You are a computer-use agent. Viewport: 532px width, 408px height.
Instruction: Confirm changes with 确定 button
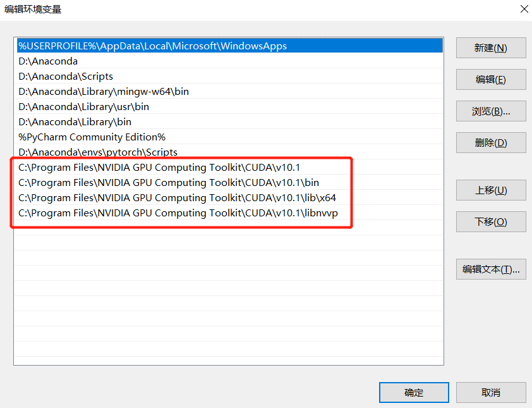[x=414, y=393]
